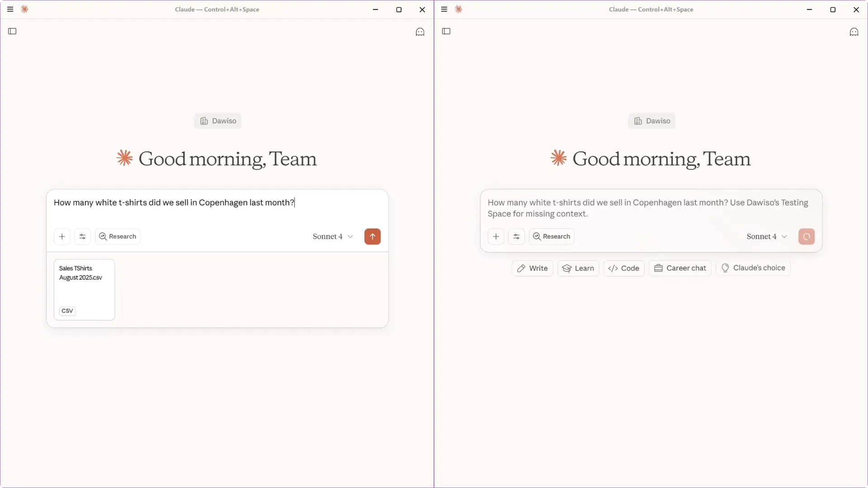Screen dimensions: 868x488
Task: Open the hamburger menu in right window
Action: pos(444,9)
